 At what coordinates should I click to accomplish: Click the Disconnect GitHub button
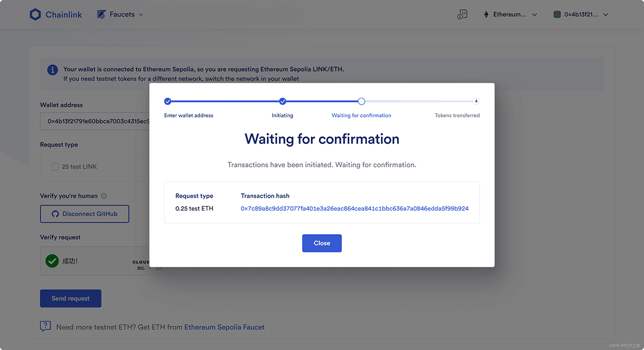point(85,214)
